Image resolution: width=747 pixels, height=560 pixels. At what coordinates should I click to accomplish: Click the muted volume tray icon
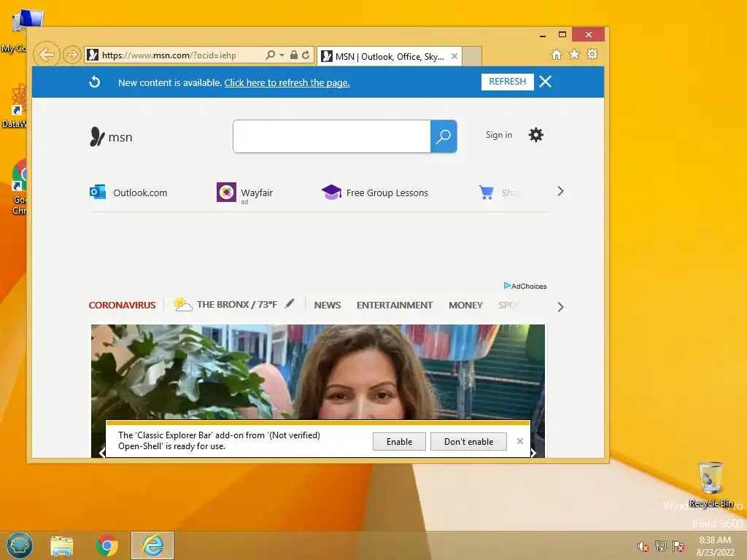click(643, 546)
